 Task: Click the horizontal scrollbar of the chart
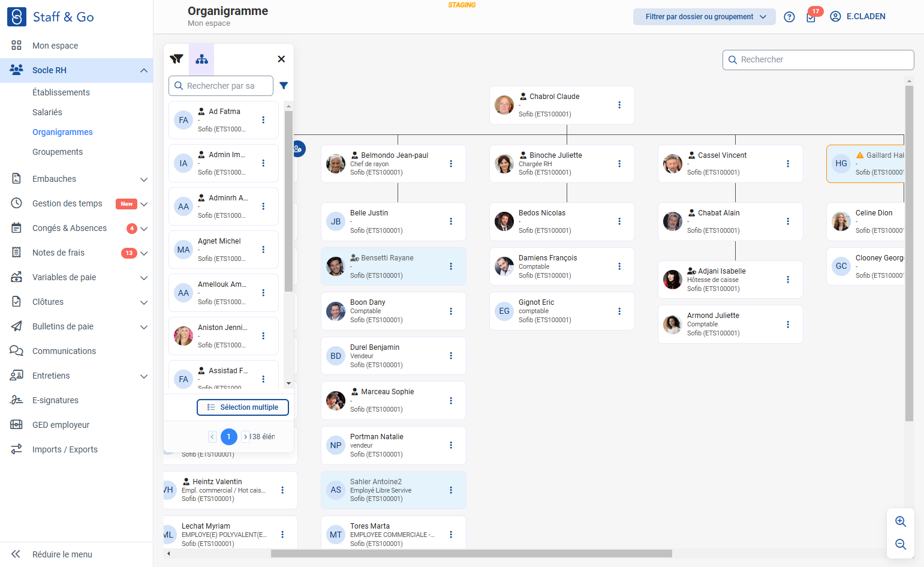(x=471, y=553)
